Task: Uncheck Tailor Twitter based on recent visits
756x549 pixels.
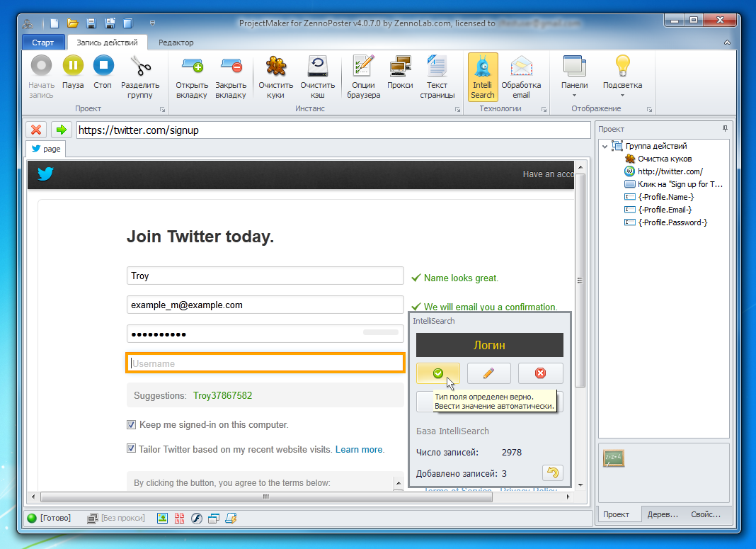Action: pos(131,448)
